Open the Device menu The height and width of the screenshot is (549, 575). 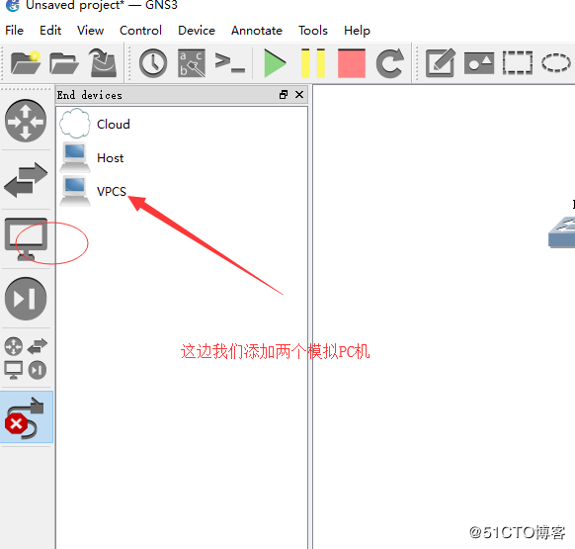(197, 30)
